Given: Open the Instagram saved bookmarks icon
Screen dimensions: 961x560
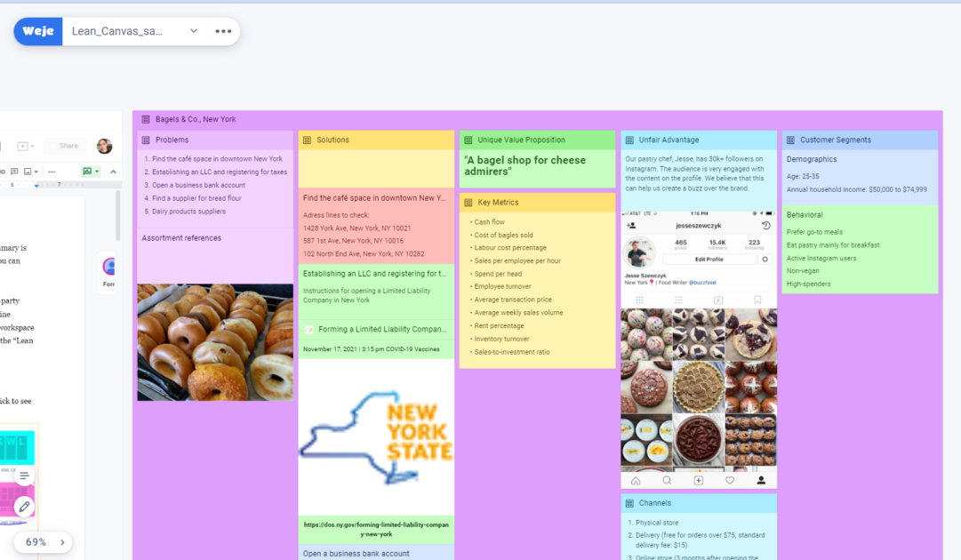Looking at the screenshot, I should (758, 300).
